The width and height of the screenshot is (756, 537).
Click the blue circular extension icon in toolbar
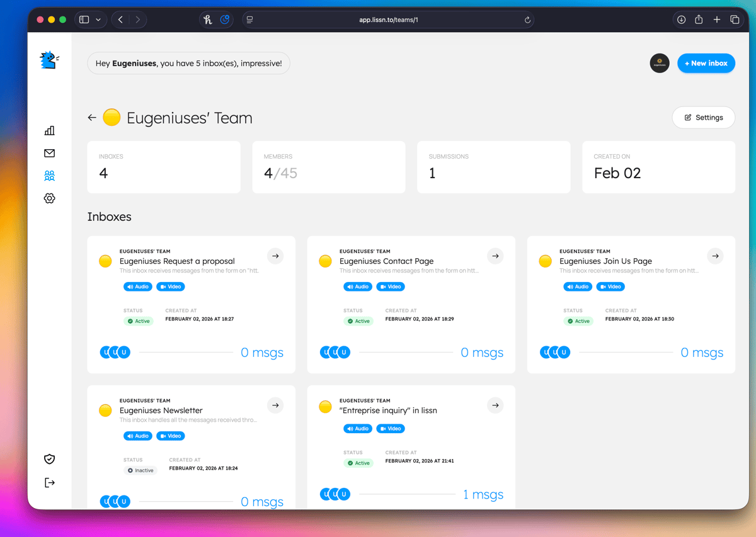coord(225,20)
